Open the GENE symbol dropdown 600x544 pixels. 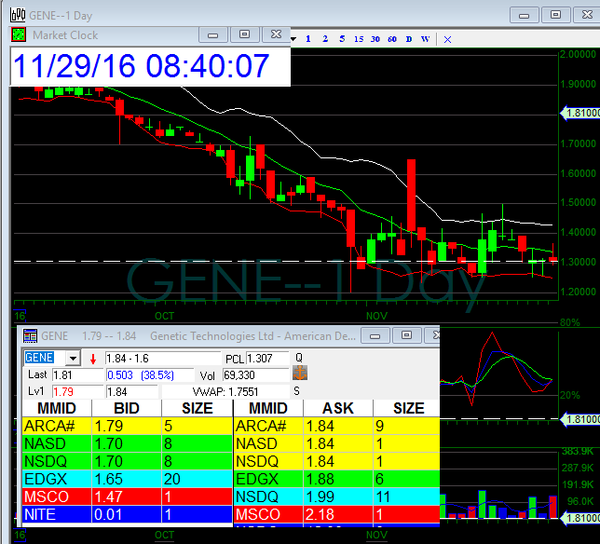click(x=72, y=358)
